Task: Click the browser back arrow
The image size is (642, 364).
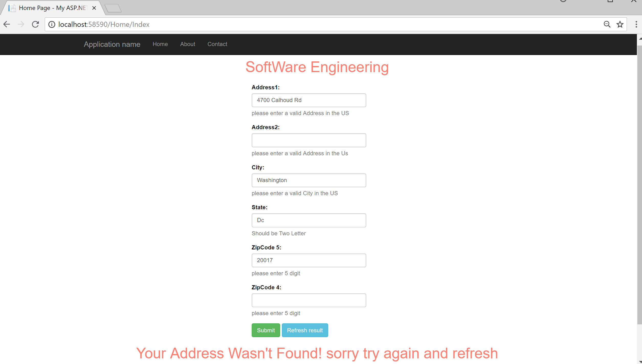Action: coord(7,24)
